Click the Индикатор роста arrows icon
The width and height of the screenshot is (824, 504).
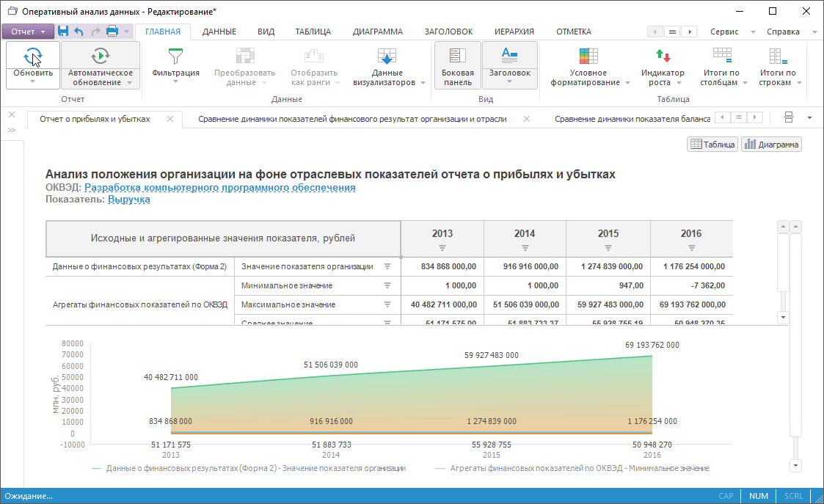click(663, 56)
